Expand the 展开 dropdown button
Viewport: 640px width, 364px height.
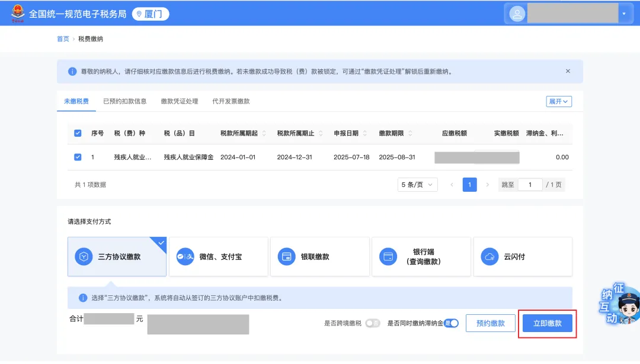click(x=558, y=101)
